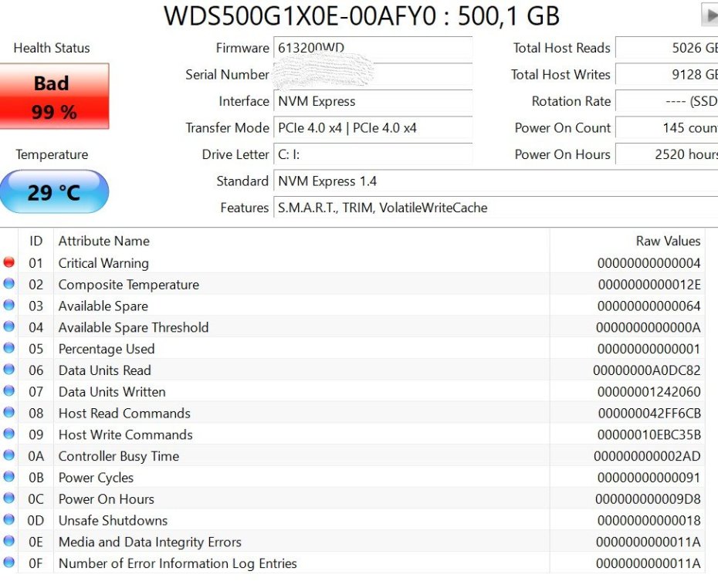Screen dimensions: 718x588
Task: Click the blue status dot for Composite Temperature
Action: pos(8,284)
